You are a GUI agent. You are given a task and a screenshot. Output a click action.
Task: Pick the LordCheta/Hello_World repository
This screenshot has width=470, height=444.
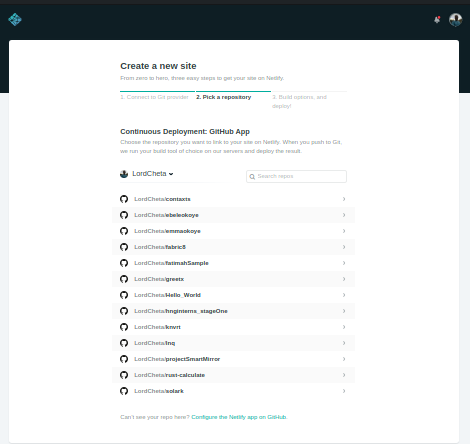(233, 295)
